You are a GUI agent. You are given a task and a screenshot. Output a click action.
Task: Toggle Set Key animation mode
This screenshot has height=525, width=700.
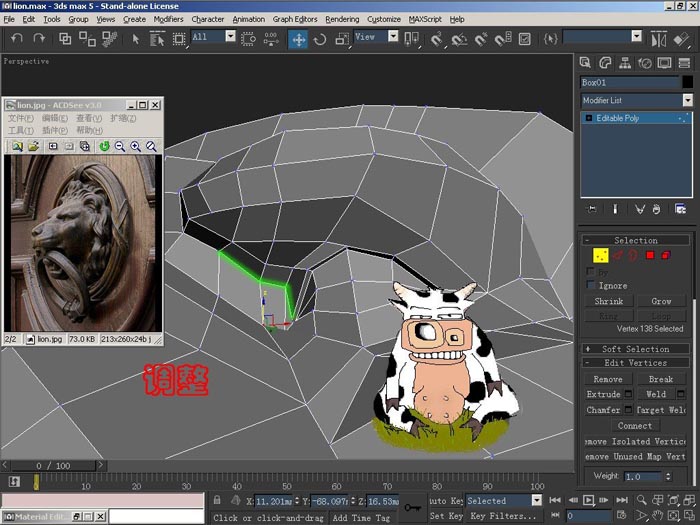pos(446,516)
